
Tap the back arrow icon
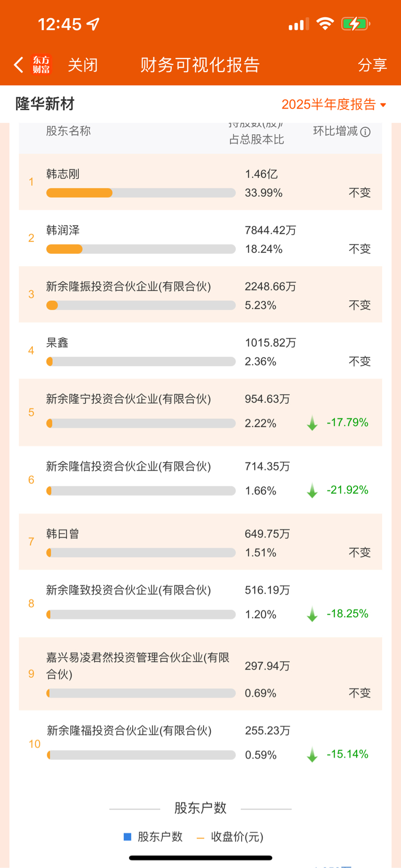[x=19, y=65]
